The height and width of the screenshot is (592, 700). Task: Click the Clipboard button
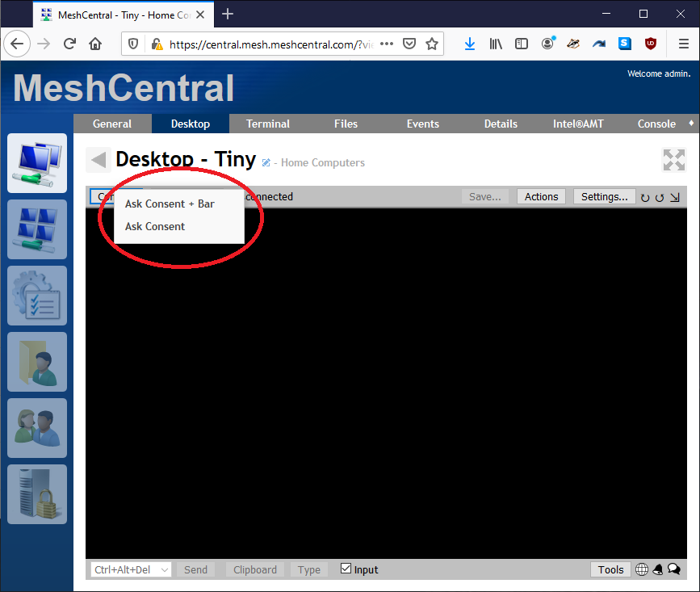(x=255, y=569)
